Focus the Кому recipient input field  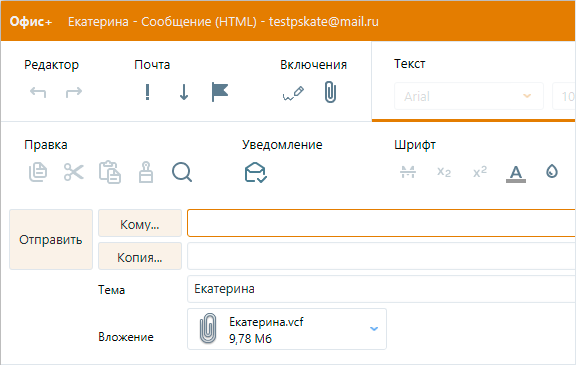[x=381, y=223]
